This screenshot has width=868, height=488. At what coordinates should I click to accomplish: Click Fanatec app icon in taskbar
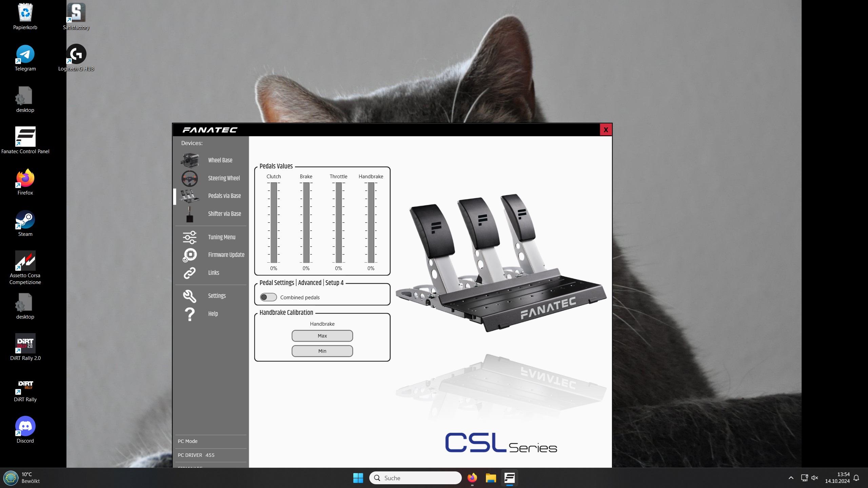pos(509,478)
